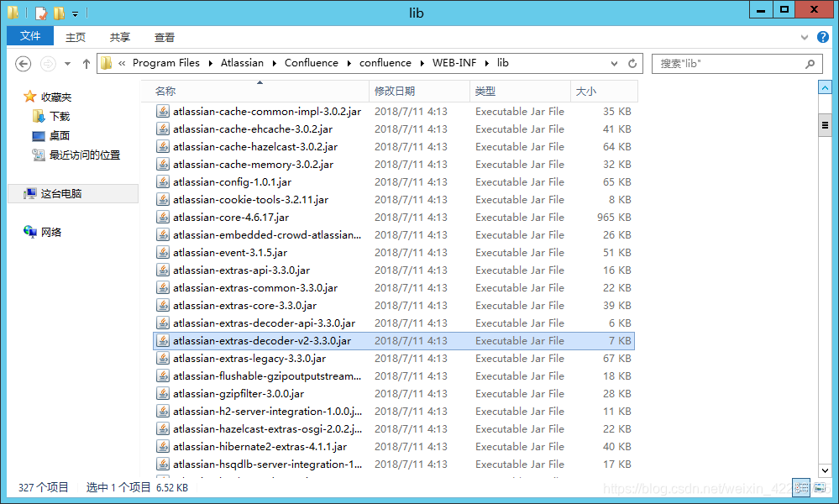Image resolution: width=839 pixels, height=504 pixels.
Task: Click WEB-INF breadcrumb segment
Action: click(x=454, y=63)
